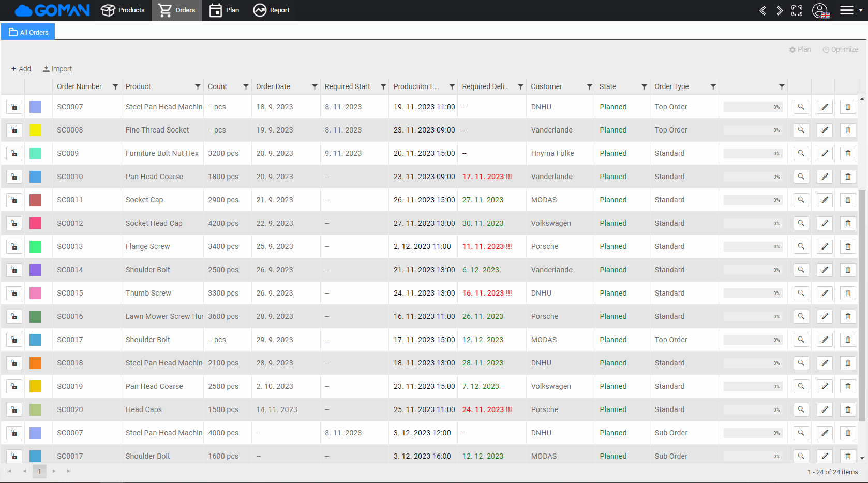Click the table's vertical scrollbar

click(x=862, y=305)
